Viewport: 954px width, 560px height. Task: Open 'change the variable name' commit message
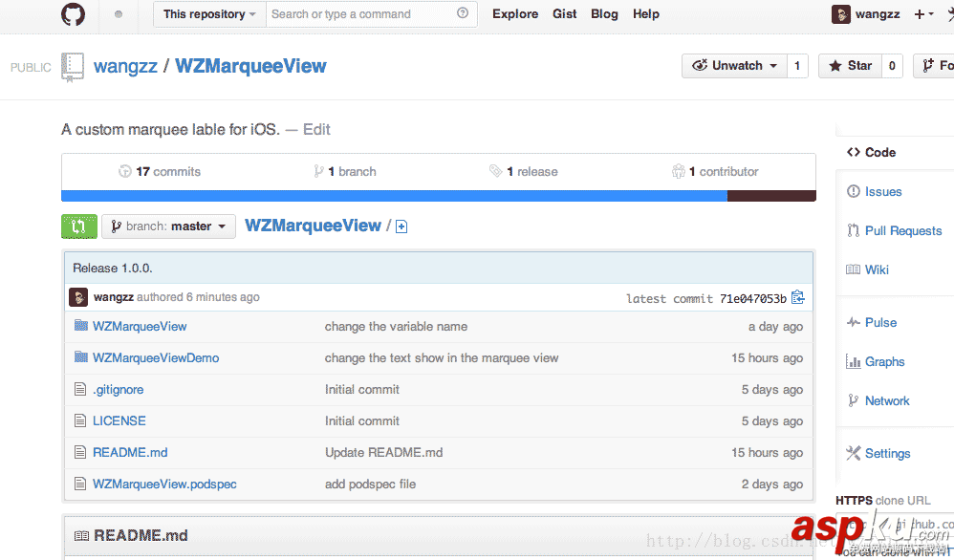(396, 327)
